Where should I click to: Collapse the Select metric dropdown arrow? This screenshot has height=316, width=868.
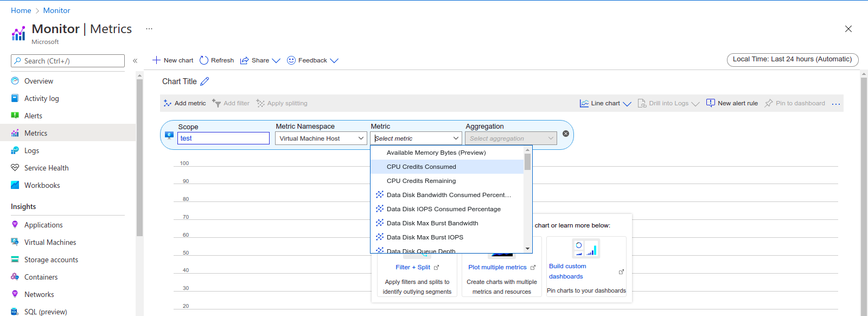coord(456,138)
